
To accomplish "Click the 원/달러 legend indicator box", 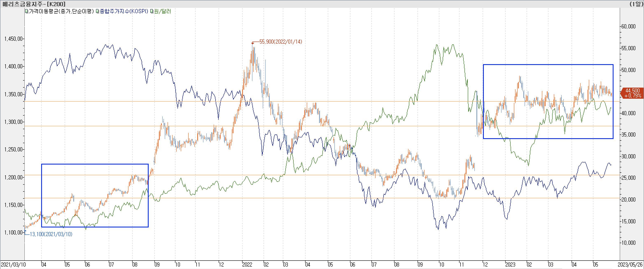I will coord(152,11).
